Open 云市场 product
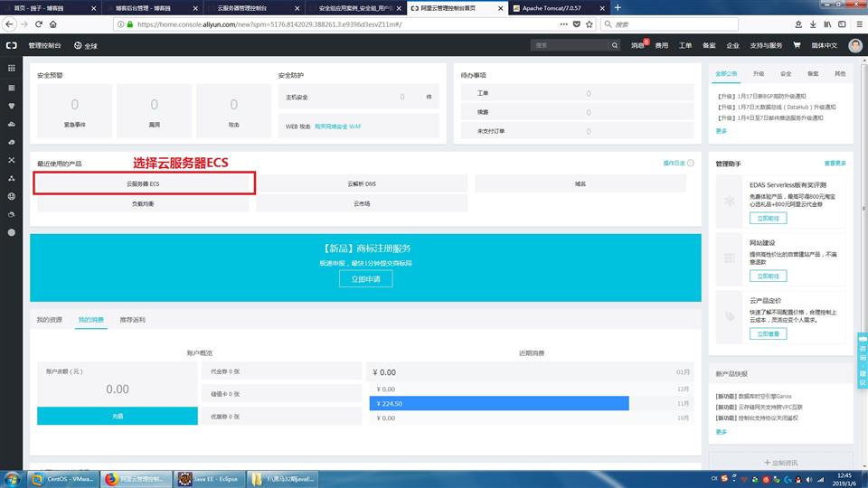Image resolution: width=868 pixels, height=488 pixels. coord(362,203)
